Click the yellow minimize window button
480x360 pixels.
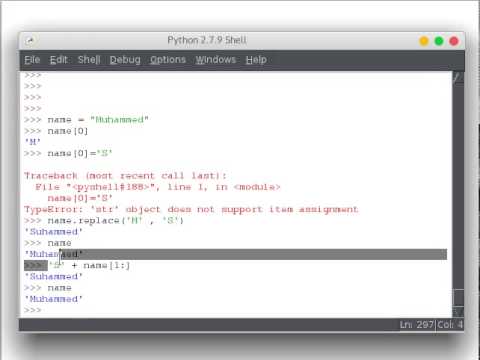point(424,41)
